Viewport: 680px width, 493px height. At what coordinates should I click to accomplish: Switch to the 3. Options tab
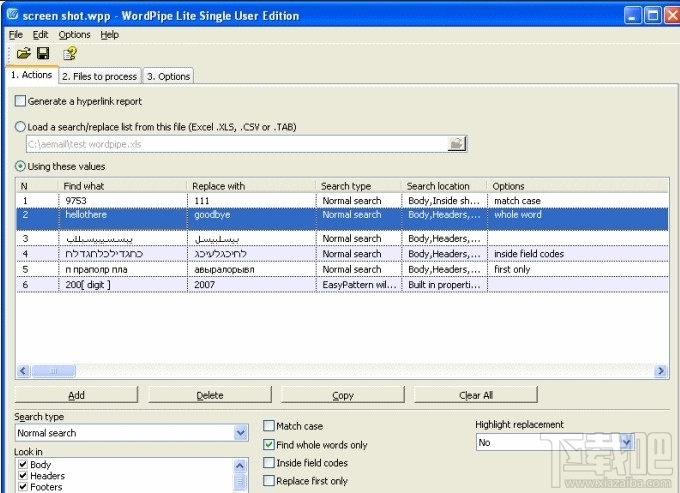click(168, 76)
